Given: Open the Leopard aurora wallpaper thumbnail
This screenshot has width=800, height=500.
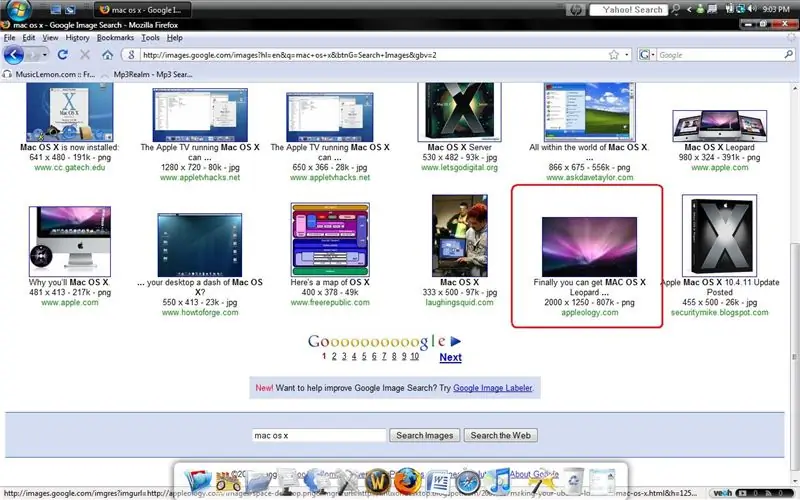Looking at the screenshot, I should [x=589, y=247].
